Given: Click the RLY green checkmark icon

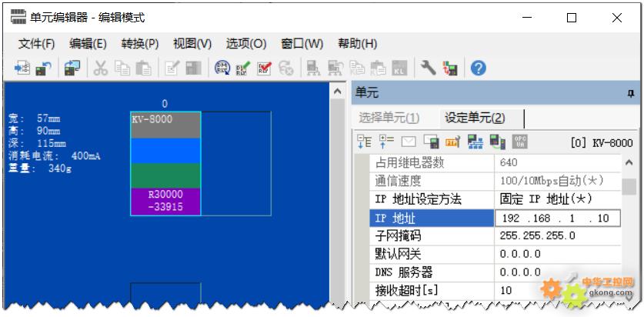Looking at the screenshot, I should 243,68.
